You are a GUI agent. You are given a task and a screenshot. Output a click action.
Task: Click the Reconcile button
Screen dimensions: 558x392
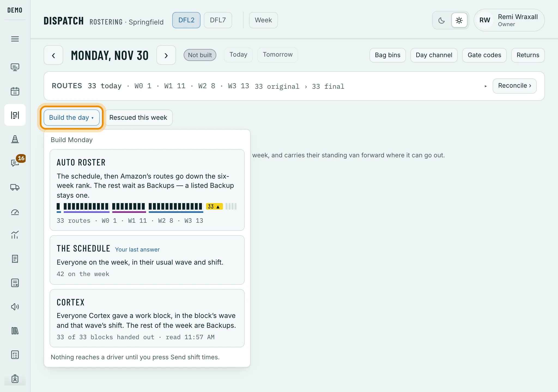coord(514,86)
